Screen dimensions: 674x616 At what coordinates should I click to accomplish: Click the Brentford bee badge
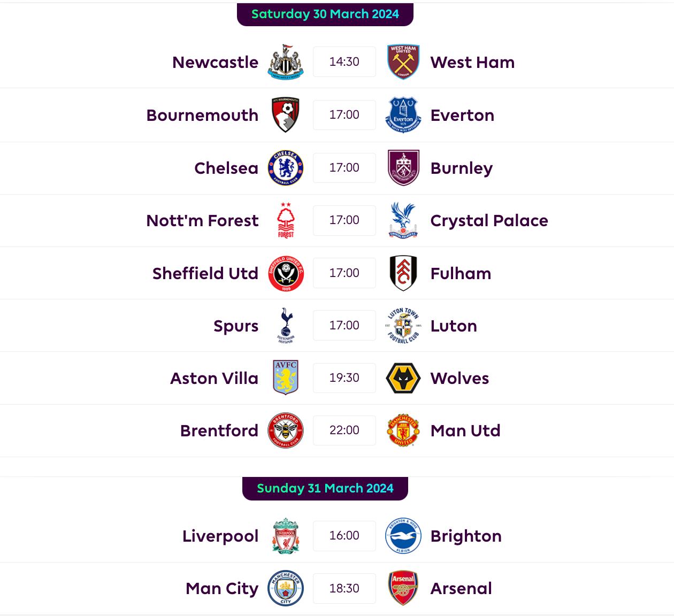coord(286,430)
